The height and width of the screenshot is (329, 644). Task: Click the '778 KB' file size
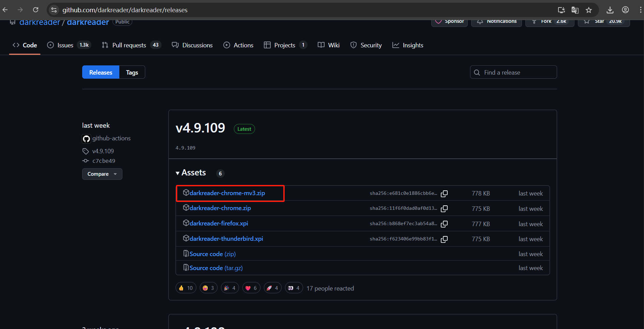481,193
